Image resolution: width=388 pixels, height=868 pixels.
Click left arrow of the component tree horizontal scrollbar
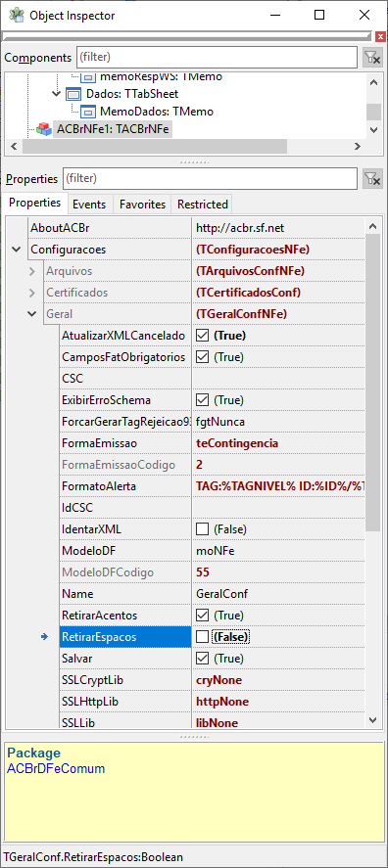point(14,147)
